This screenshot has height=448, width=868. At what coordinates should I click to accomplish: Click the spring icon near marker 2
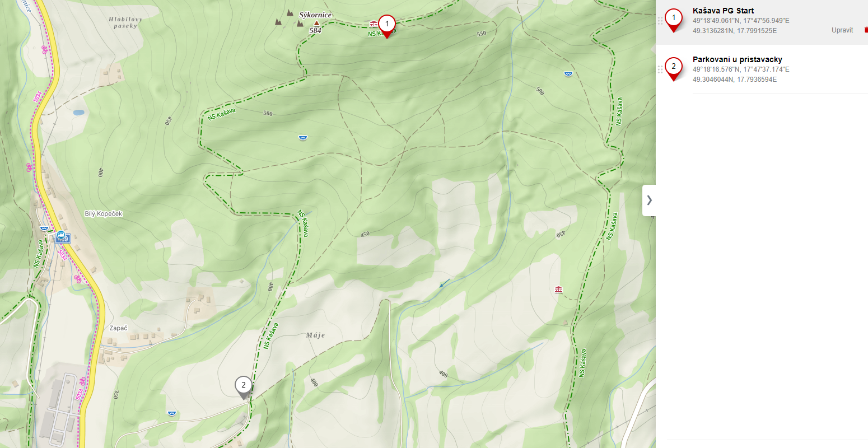(171, 413)
